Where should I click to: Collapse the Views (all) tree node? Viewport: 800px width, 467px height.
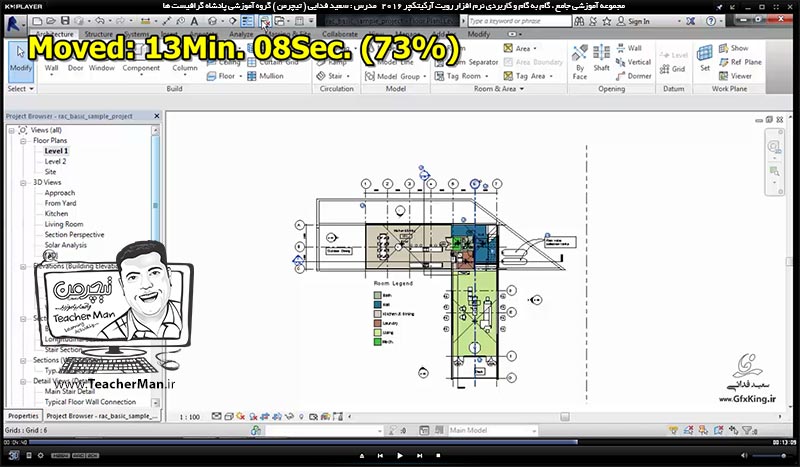coord(11,130)
